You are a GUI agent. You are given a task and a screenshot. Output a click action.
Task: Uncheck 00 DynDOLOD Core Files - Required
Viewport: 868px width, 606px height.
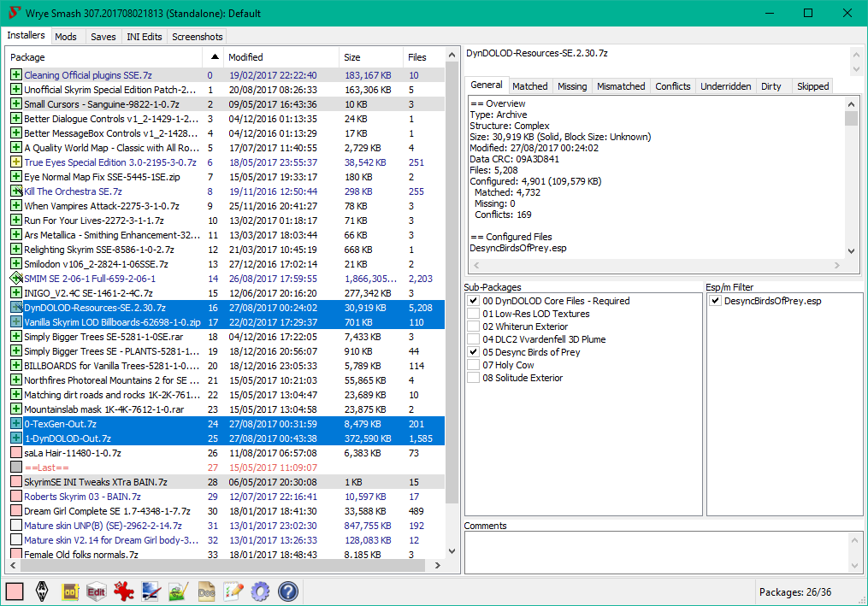pyautogui.click(x=473, y=301)
